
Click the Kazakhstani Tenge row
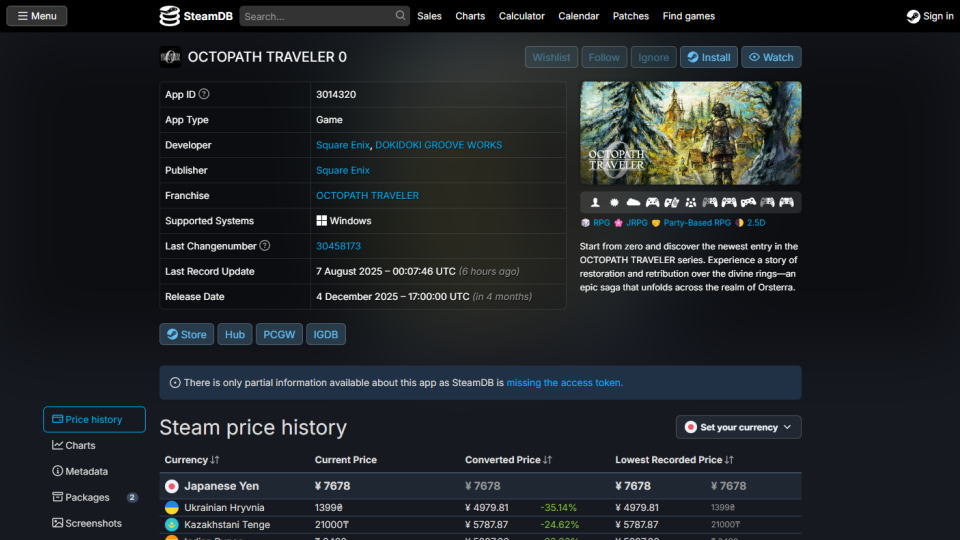[x=480, y=525]
